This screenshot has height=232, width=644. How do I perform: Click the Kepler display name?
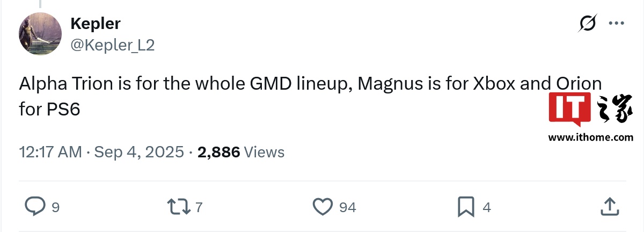(96, 24)
